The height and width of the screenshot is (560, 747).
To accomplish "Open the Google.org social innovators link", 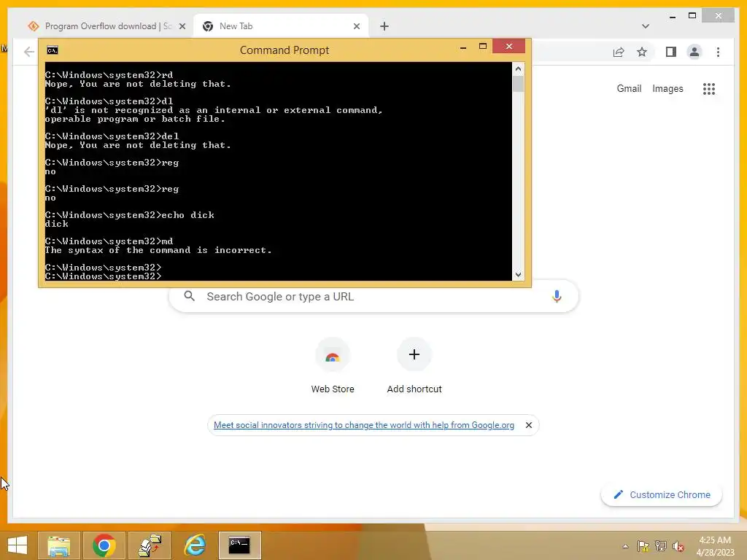I will (363, 425).
